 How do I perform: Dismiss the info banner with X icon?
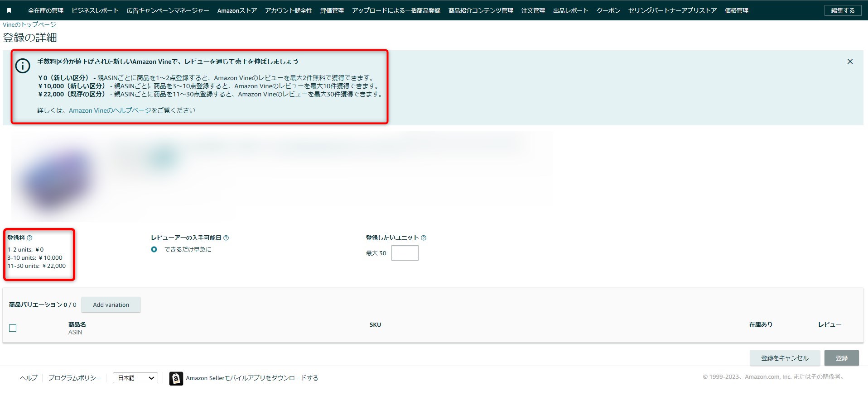(850, 62)
